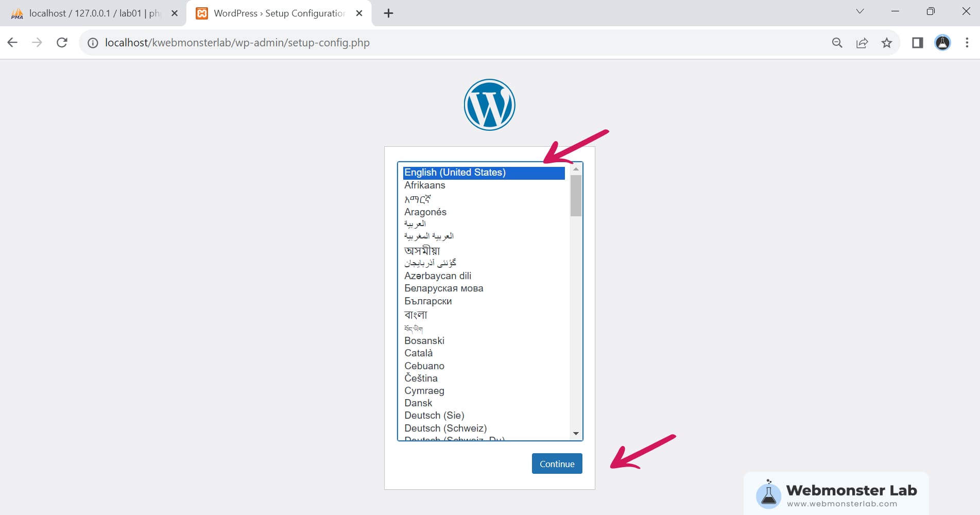Click the Continue button

point(557,463)
